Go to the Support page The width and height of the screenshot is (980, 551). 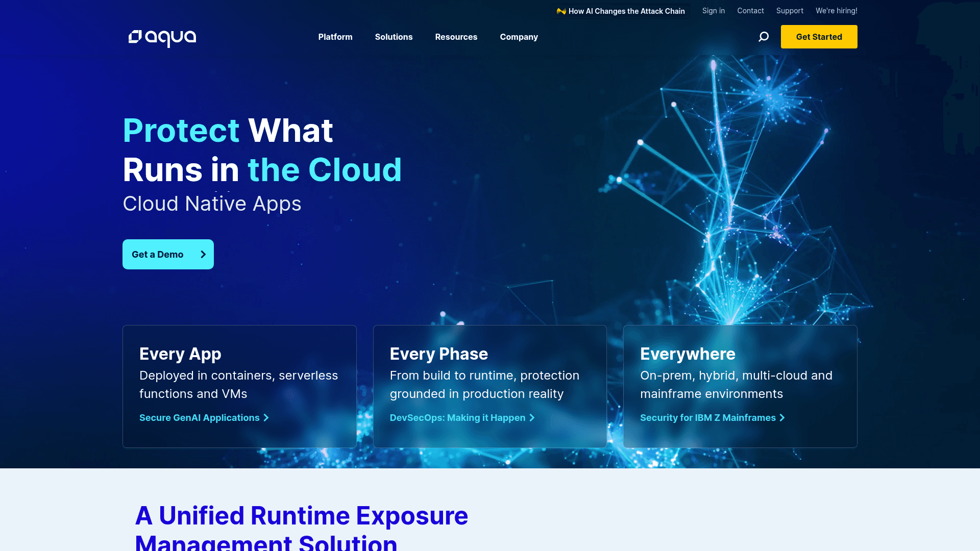pyautogui.click(x=790, y=11)
